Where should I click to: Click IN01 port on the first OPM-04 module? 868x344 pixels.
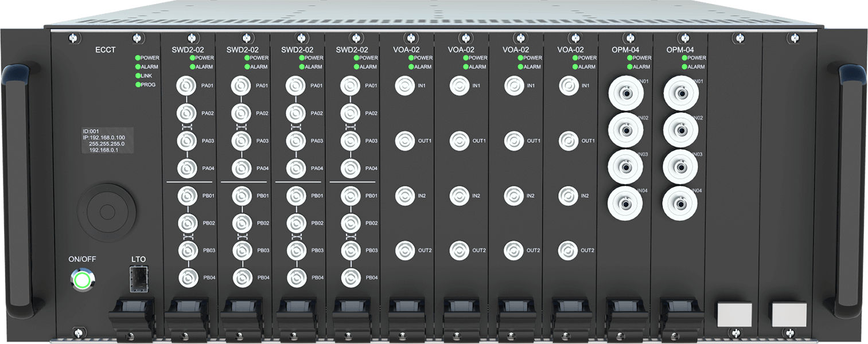(625, 93)
